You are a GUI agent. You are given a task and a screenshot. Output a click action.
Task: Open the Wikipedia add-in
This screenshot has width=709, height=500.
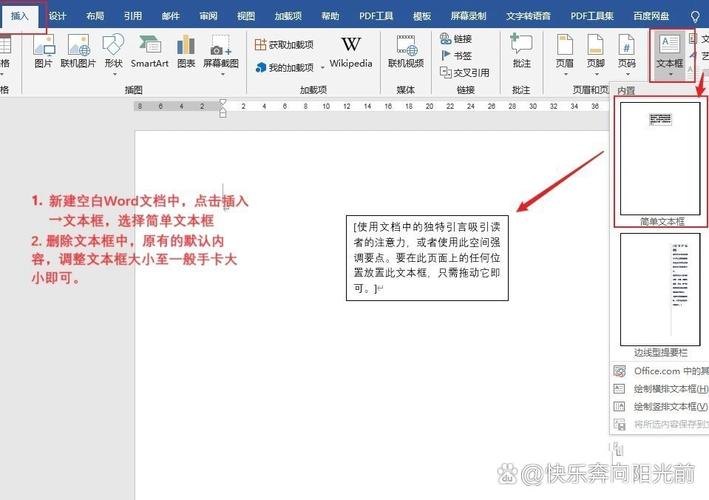[x=351, y=52]
